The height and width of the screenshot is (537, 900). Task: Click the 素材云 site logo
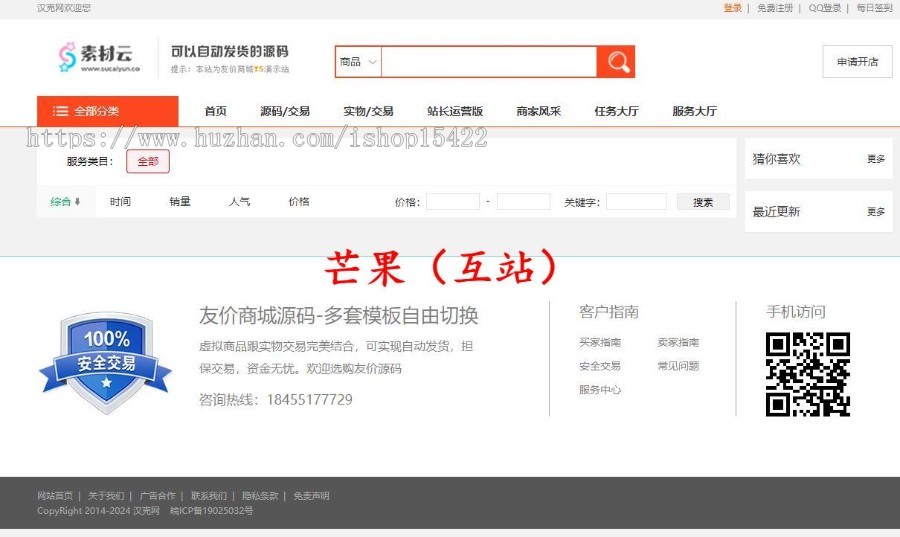[x=96, y=58]
